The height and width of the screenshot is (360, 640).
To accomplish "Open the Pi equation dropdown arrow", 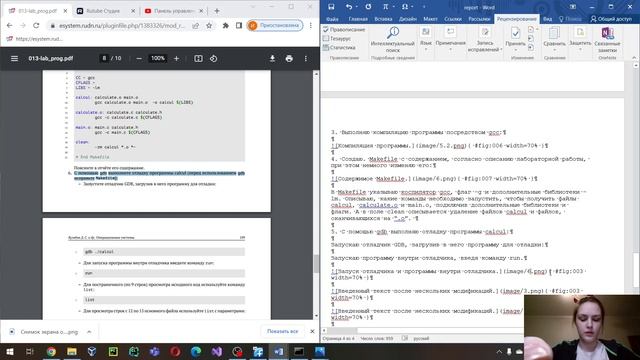I will pyautogui.click(x=393, y=7).
